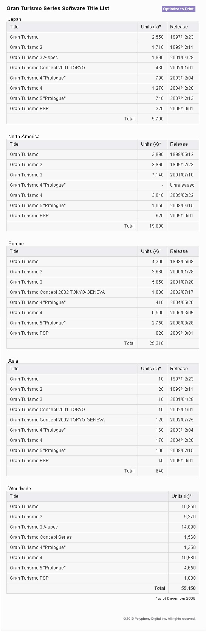Image resolution: width=206 pixels, height=644 pixels.
Task: Click the Optimize to Print button
Action: (178, 9)
